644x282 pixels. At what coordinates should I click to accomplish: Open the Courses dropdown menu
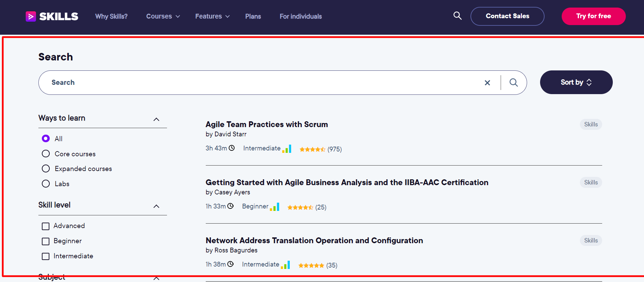click(163, 16)
